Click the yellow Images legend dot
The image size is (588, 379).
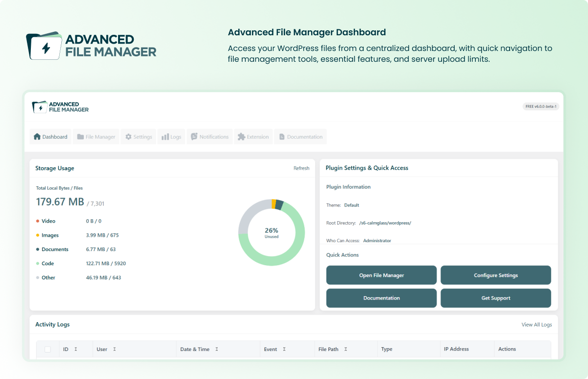point(38,235)
